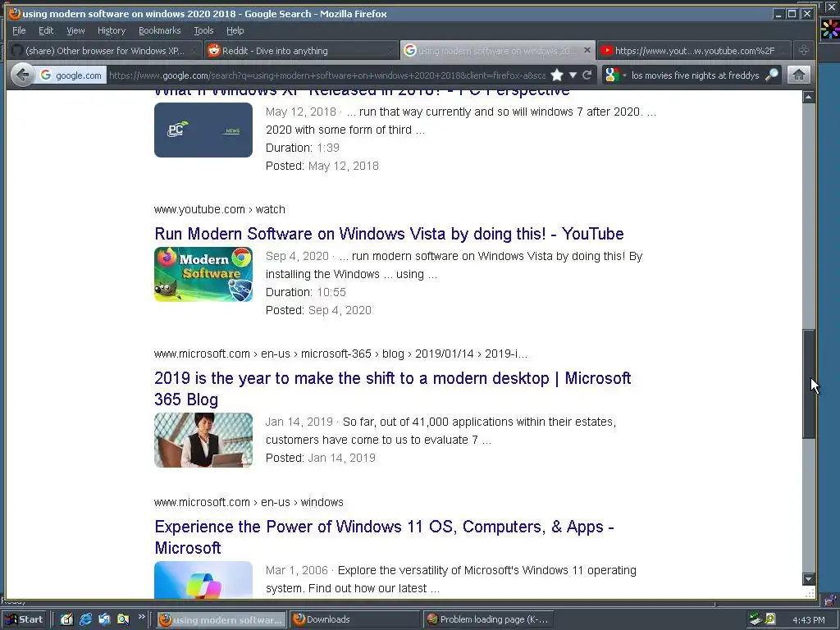This screenshot has width=840, height=630.
Task: Click the vertical scrollbar up arrow
Action: [808, 97]
